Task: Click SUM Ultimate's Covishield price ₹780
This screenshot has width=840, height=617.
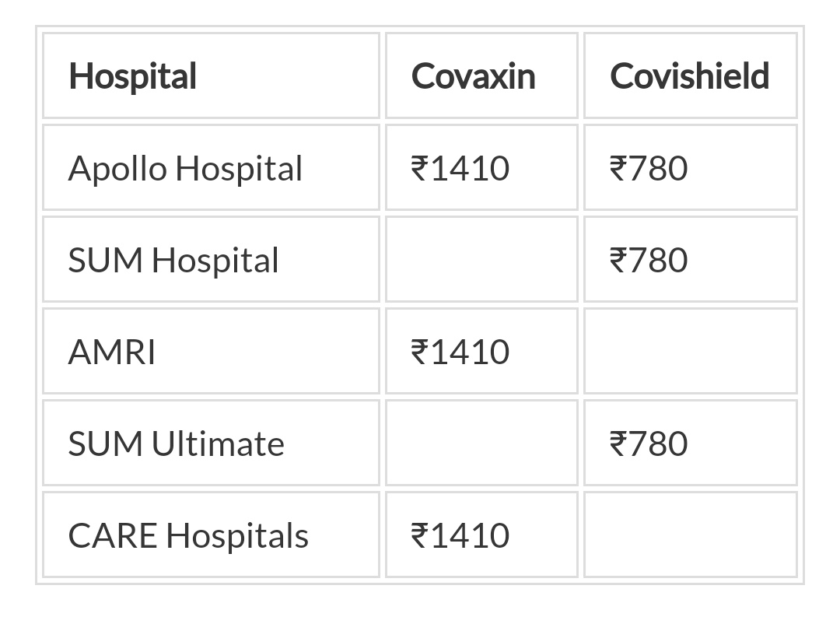Action: coord(649,443)
